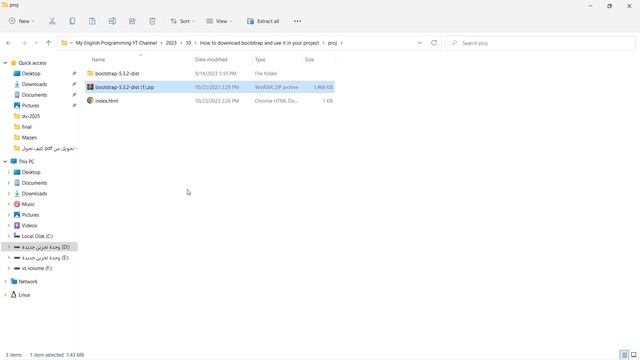640x360 pixels.
Task: Open Videos under This PC
Action: pos(29,225)
